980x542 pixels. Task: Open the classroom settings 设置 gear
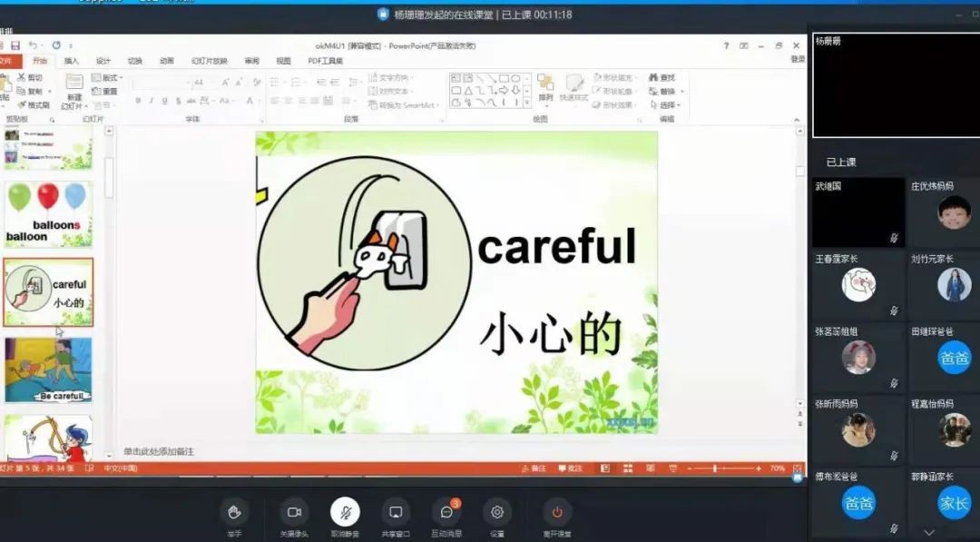click(497, 513)
